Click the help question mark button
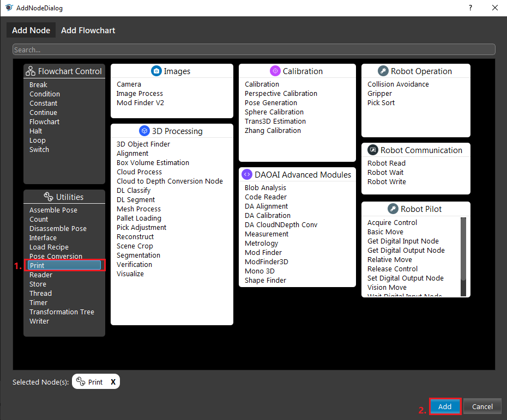Viewport: 507px width, 420px height. [x=470, y=8]
